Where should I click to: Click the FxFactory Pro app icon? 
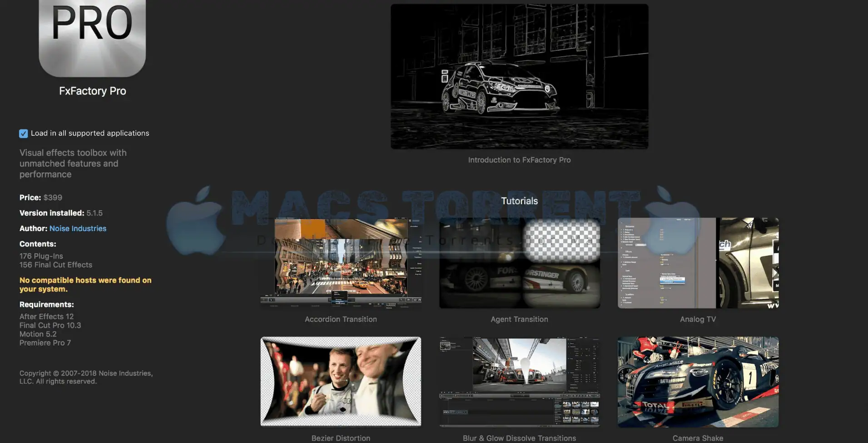pyautogui.click(x=92, y=38)
